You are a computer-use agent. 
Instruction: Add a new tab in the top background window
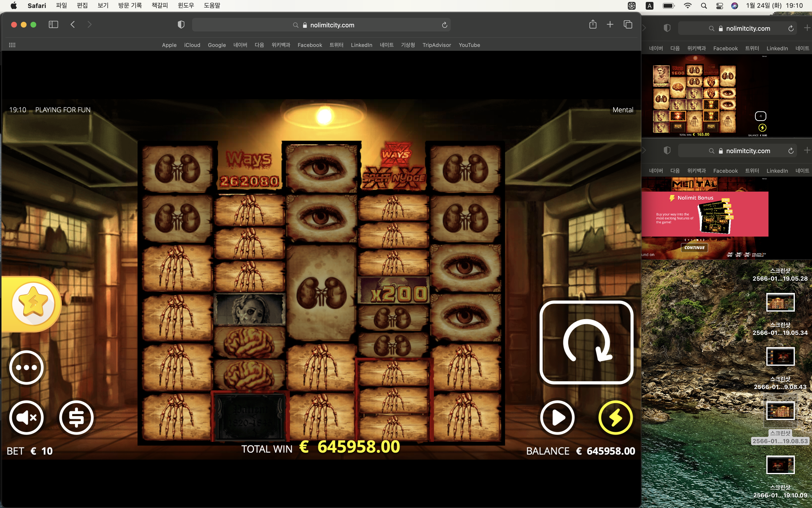[807, 28]
